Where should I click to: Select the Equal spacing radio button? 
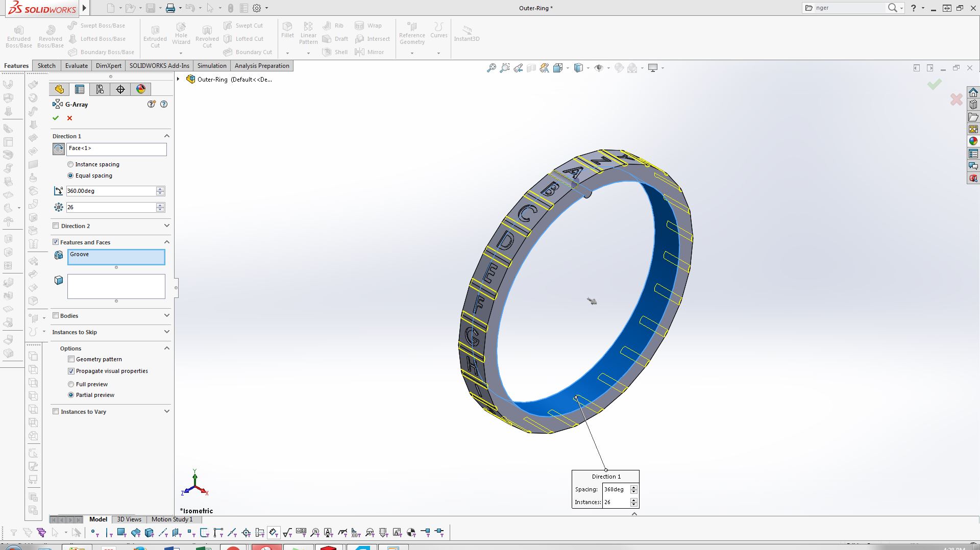pos(70,176)
